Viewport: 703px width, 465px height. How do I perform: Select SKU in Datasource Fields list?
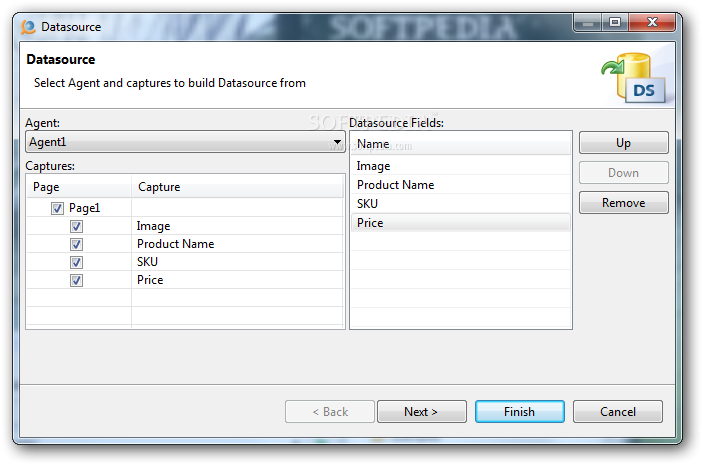[x=460, y=204]
